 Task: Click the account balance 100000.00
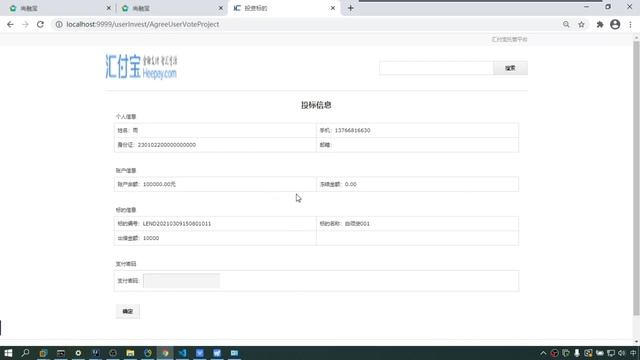[159, 184]
